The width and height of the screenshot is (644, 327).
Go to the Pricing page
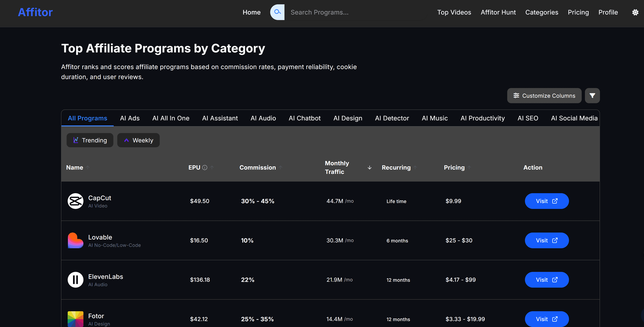point(578,12)
